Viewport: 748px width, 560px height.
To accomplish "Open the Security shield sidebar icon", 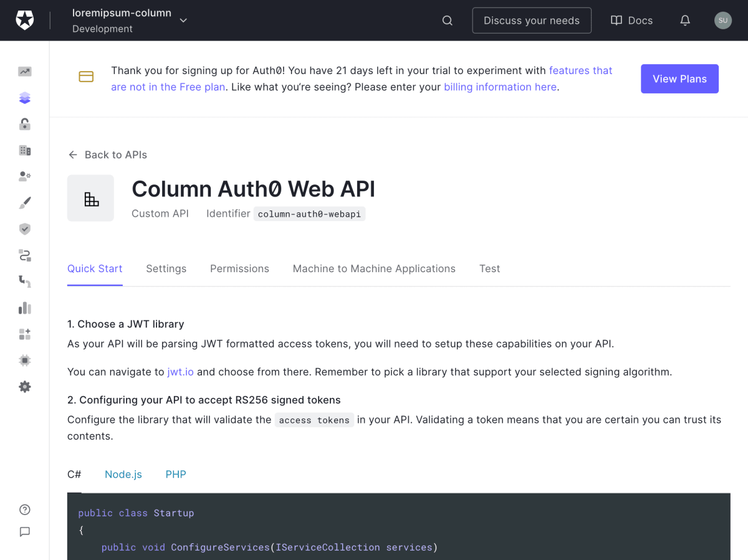I will coord(25,229).
